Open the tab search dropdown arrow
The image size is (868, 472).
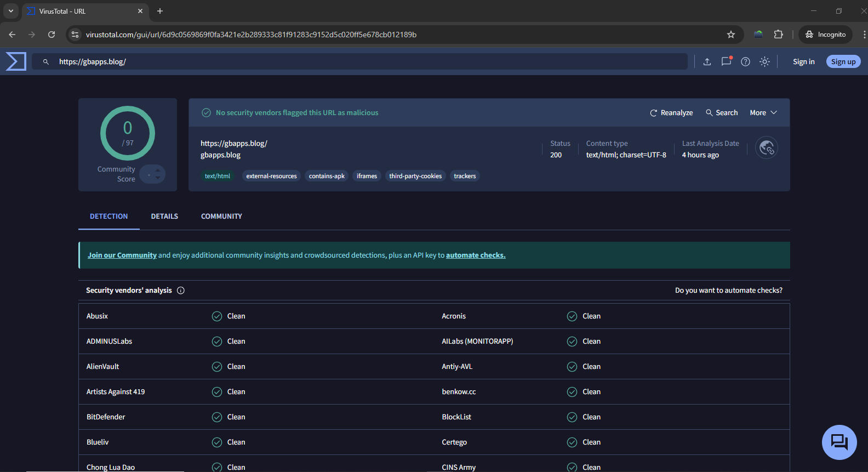(11, 11)
